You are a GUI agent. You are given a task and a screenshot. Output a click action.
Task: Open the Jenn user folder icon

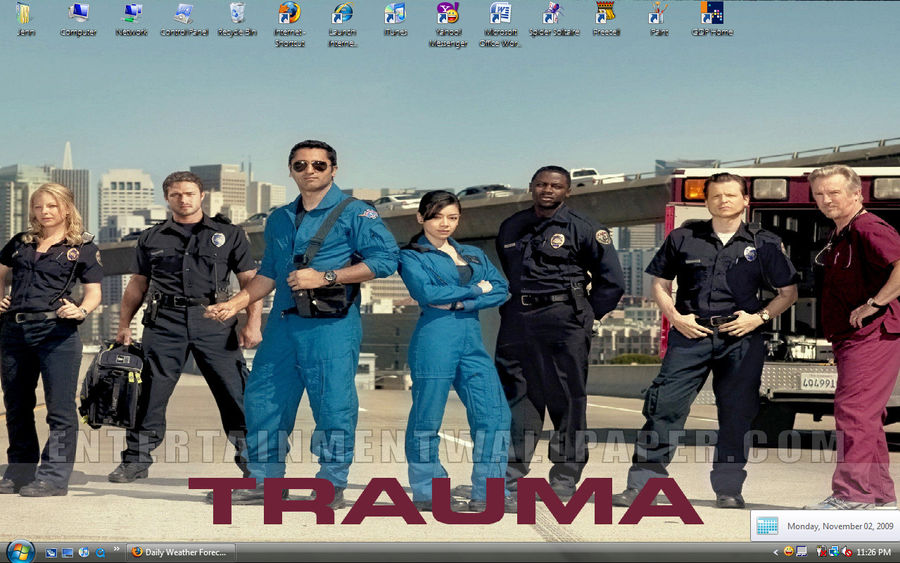(x=25, y=19)
